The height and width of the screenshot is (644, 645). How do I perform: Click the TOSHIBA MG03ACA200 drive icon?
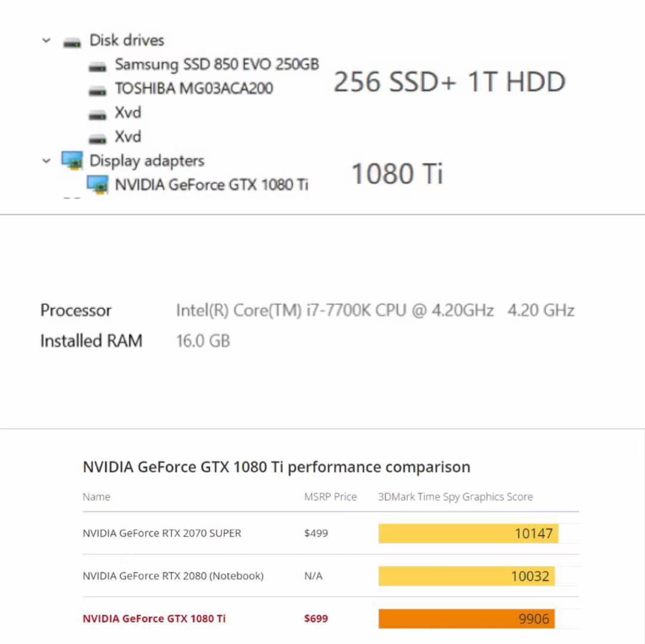97,91
